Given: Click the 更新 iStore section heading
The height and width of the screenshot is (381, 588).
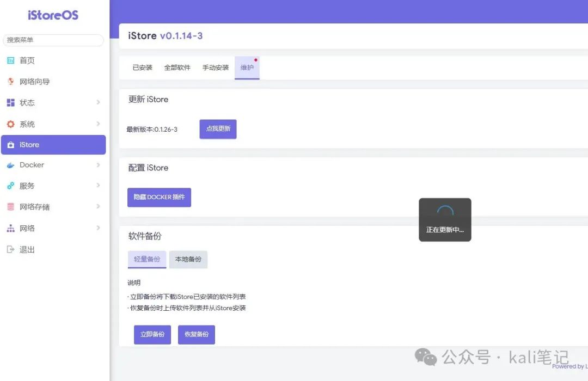Looking at the screenshot, I should (x=148, y=100).
